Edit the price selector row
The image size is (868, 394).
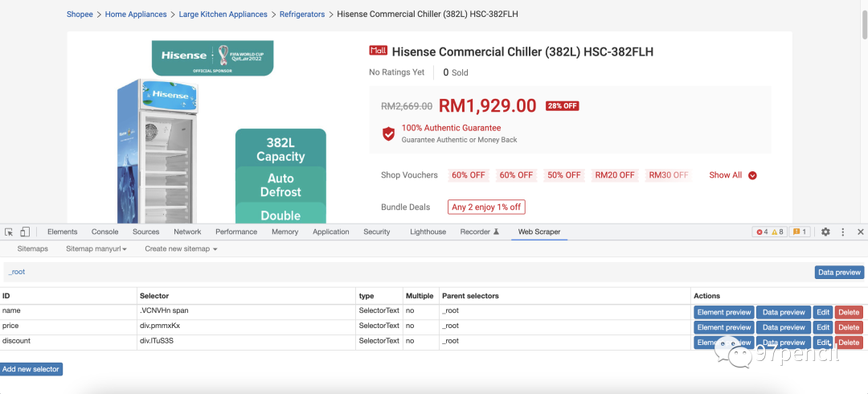823,327
